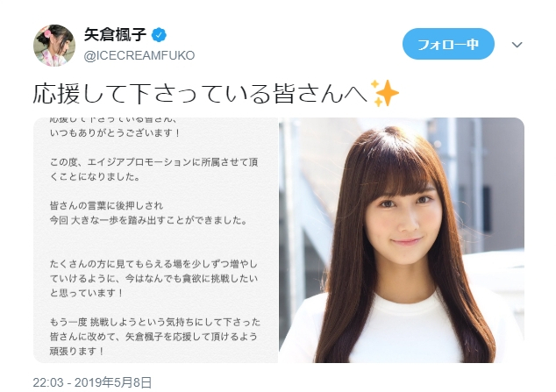The image size is (556, 392).
Task: Open the attached note text image
Action: click(156, 240)
